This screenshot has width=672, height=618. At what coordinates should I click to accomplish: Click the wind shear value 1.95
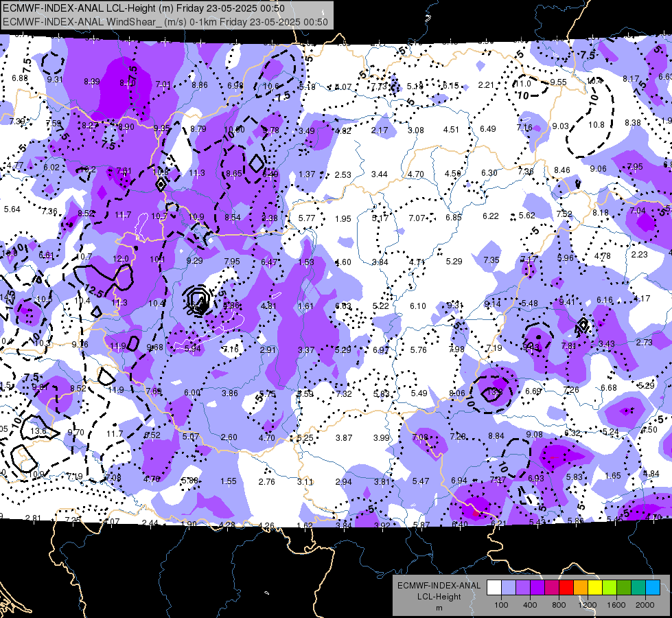(343, 219)
